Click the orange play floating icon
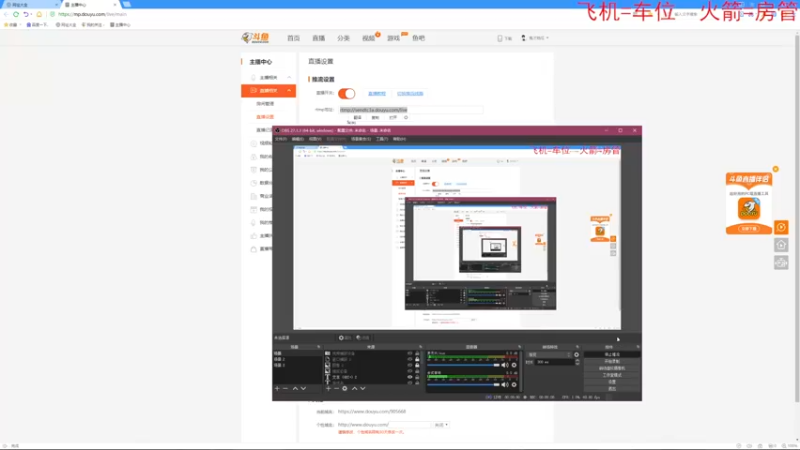Image resolution: width=800 pixels, height=450 pixels. pyautogui.click(x=781, y=227)
